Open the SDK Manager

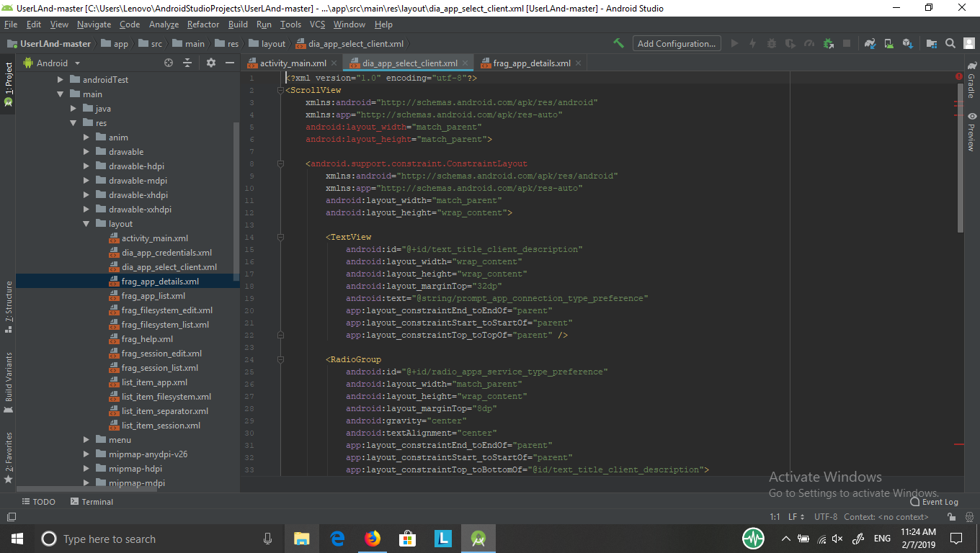tap(907, 43)
